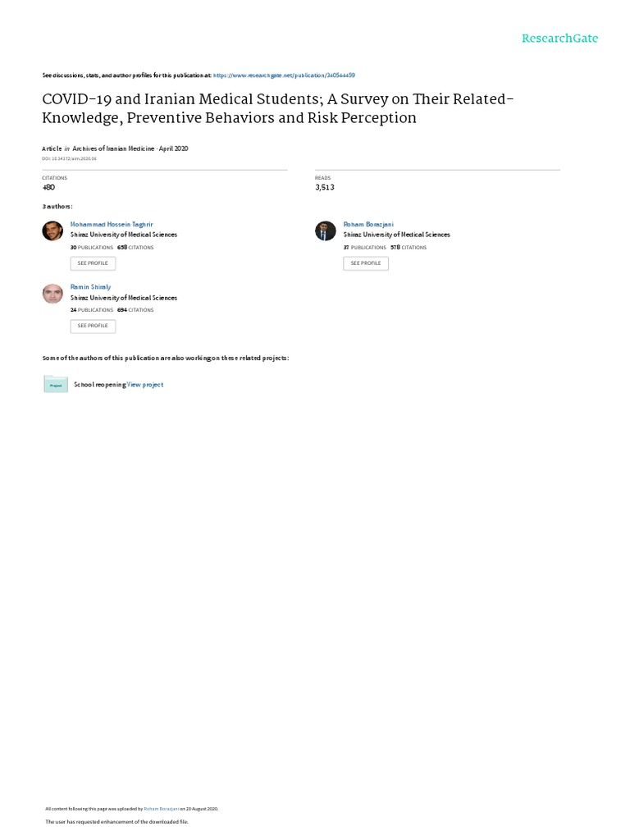Click the article title heading
This screenshot has height=840, width=630.
[x=277, y=108]
